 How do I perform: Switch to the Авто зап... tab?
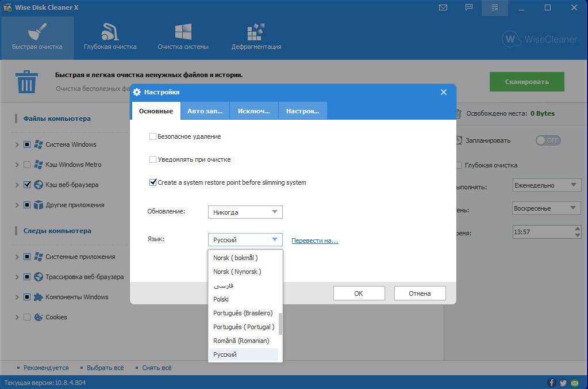coord(205,110)
